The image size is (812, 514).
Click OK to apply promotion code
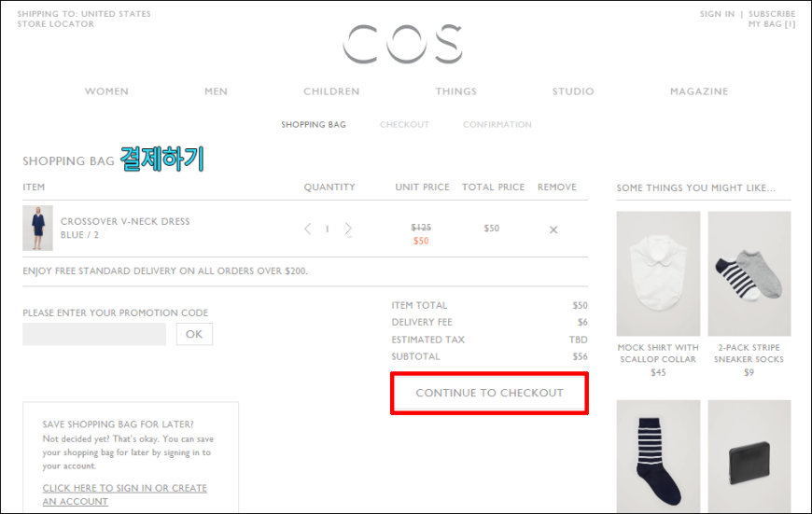click(194, 334)
